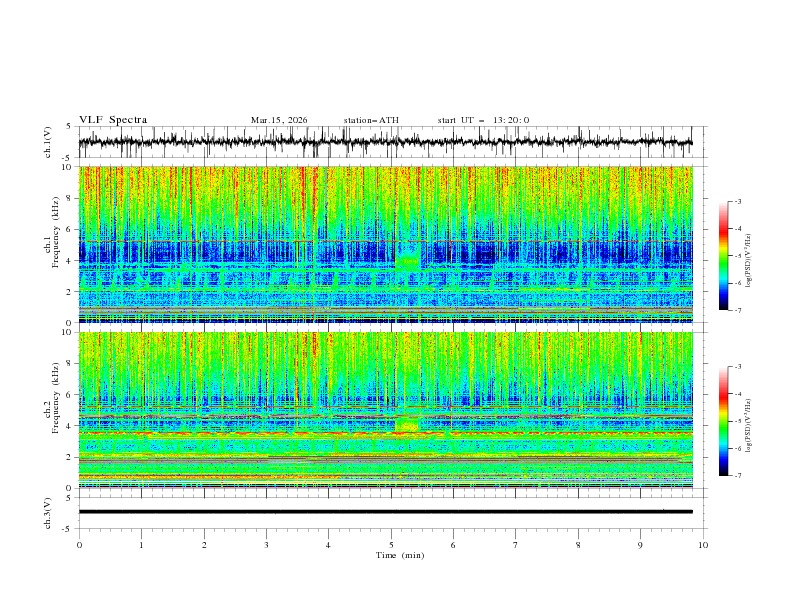
Task: Click the ch.2 spectrogram color bar
Action: coord(723,421)
